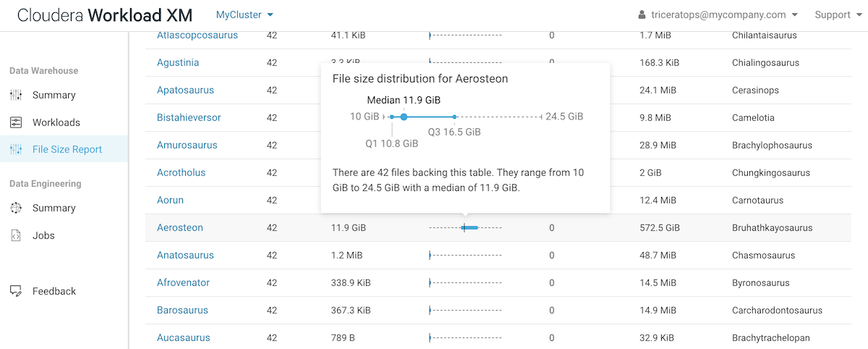Image resolution: width=868 pixels, height=349 pixels.
Task: Click the Aucasaurus distribution sparkline
Action: click(464, 337)
